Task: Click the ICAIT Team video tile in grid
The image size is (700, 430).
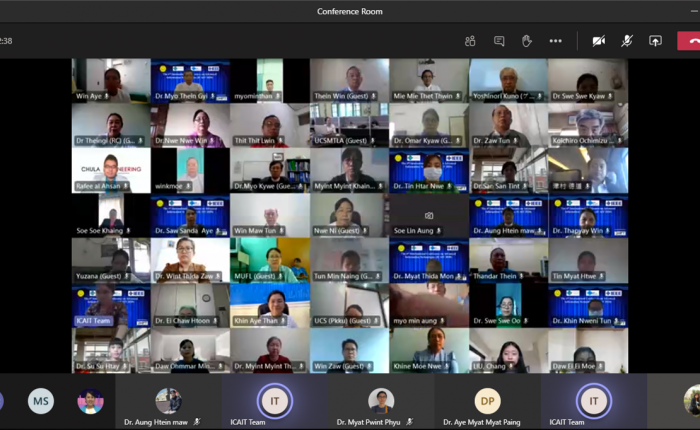Action: [x=110, y=304]
